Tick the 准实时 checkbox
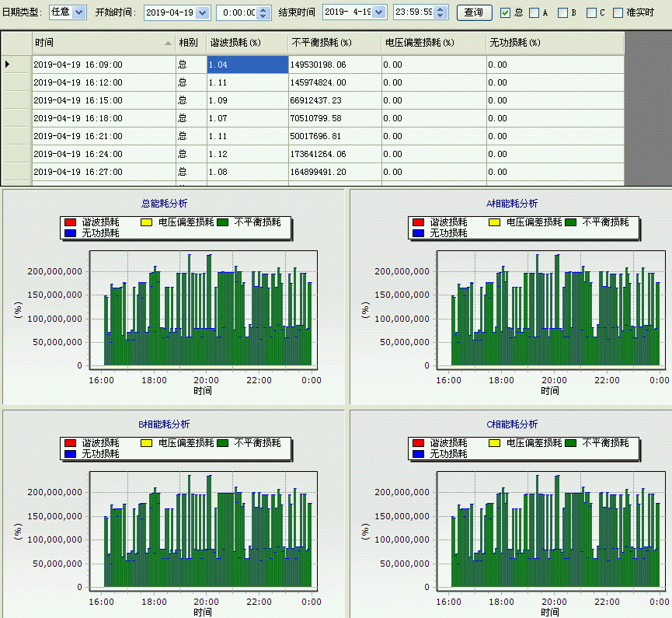This screenshot has height=618, width=672. (618, 12)
